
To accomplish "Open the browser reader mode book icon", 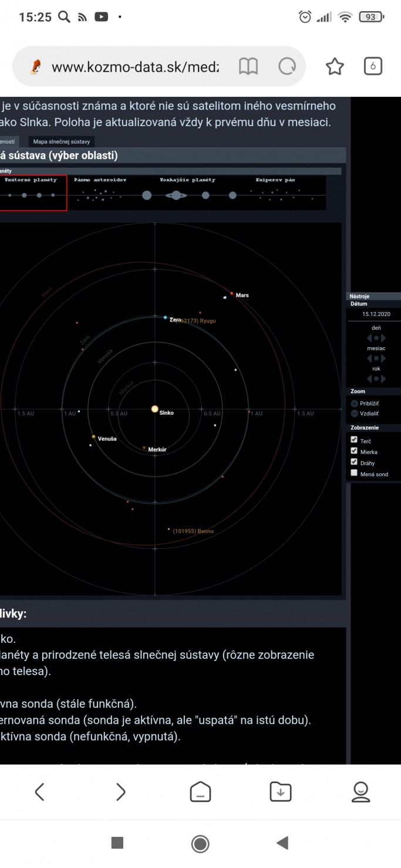I will click(x=248, y=67).
